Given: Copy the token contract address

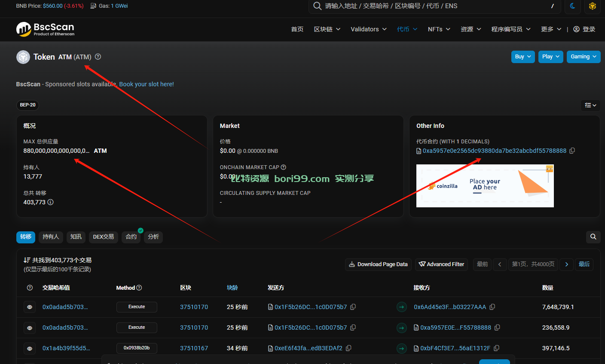Looking at the screenshot, I should [572, 151].
